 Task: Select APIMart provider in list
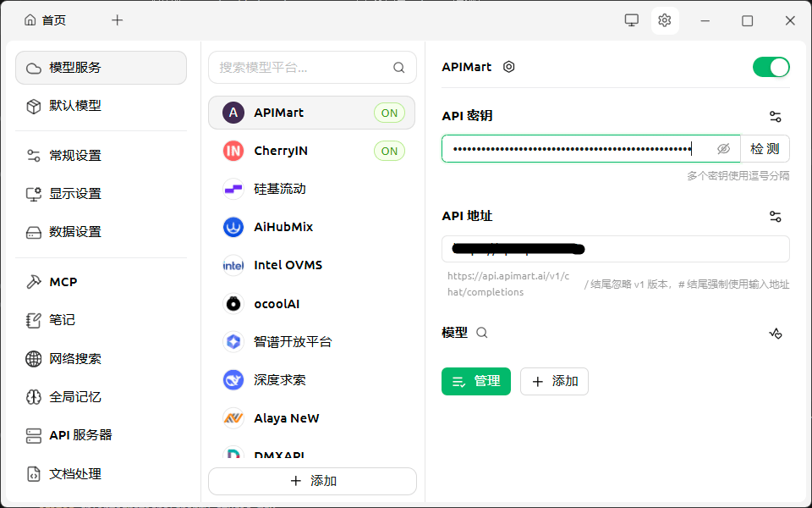pyautogui.click(x=312, y=113)
